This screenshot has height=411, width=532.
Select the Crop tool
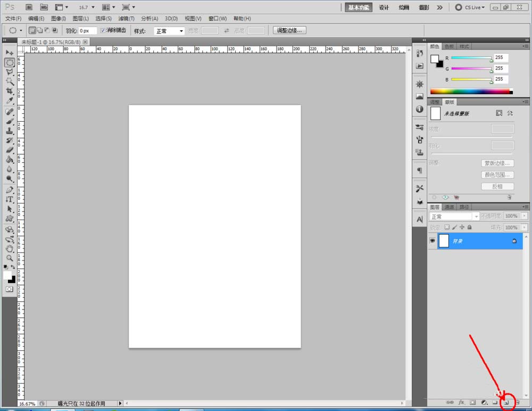10,91
